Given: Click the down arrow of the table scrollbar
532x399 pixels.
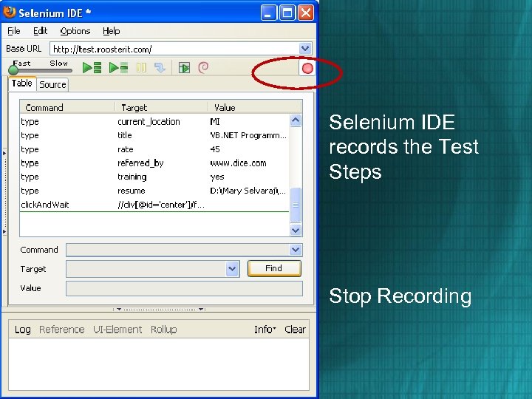Looking at the screenshot, I should click(x=295, y=230).
